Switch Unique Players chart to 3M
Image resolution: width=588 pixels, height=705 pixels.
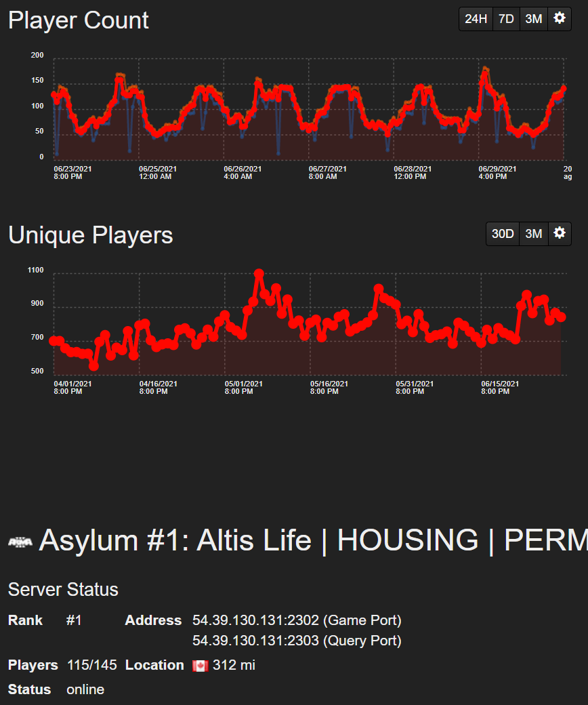(534, 234)
